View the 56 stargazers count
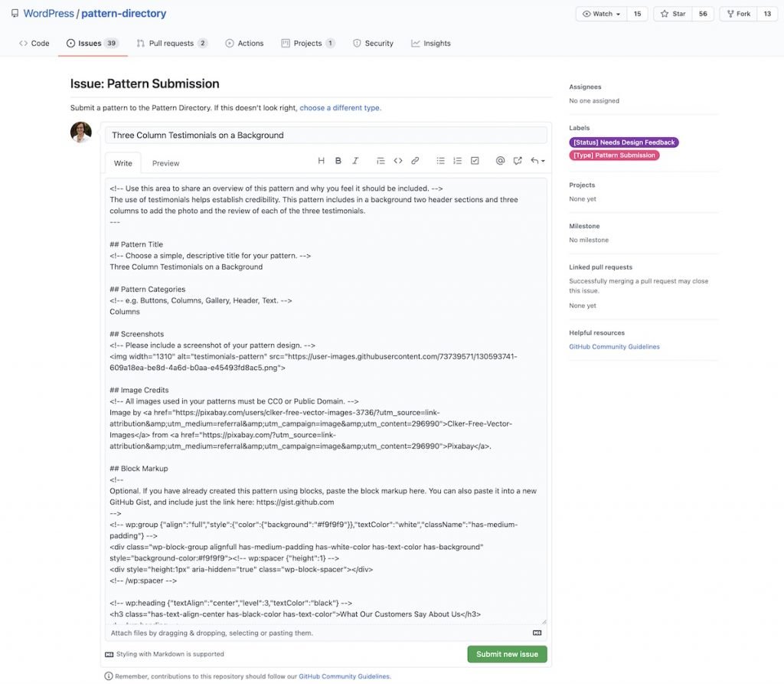Screen dimensions: 784x684 point(703,14)
